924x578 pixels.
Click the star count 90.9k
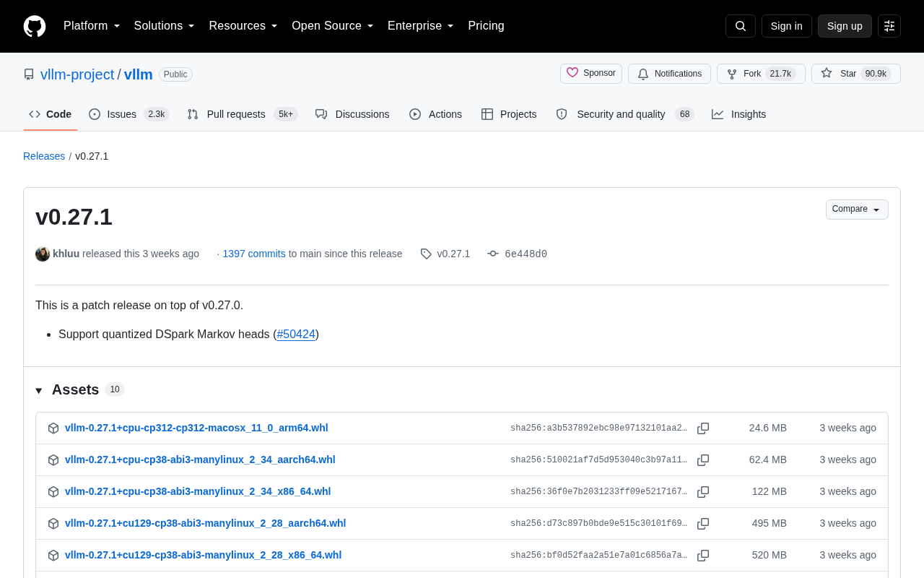coord(876,74)
